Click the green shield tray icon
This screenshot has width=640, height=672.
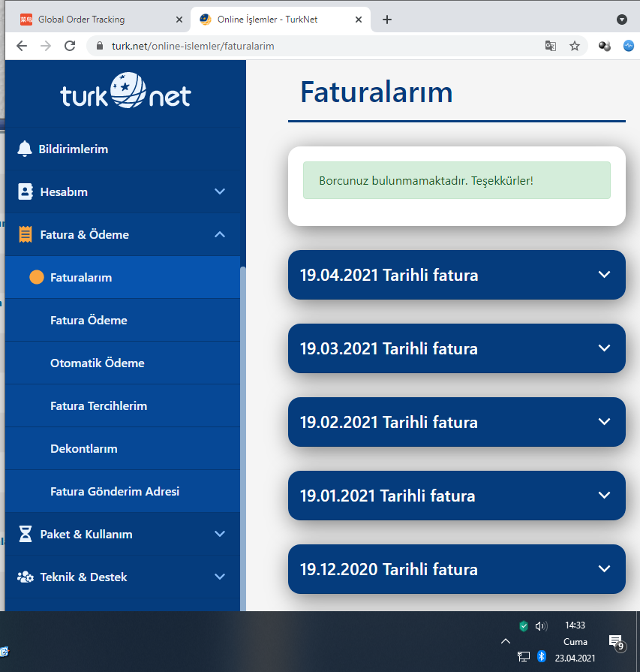(524, 626)
